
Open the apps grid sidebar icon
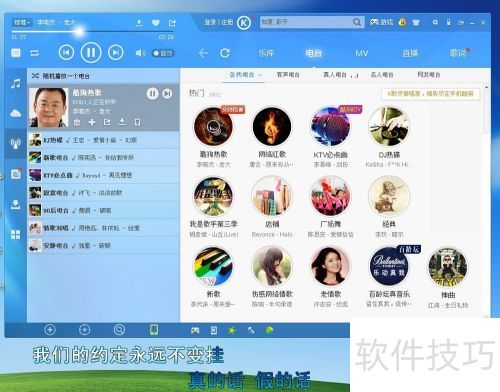pos(16,234)
